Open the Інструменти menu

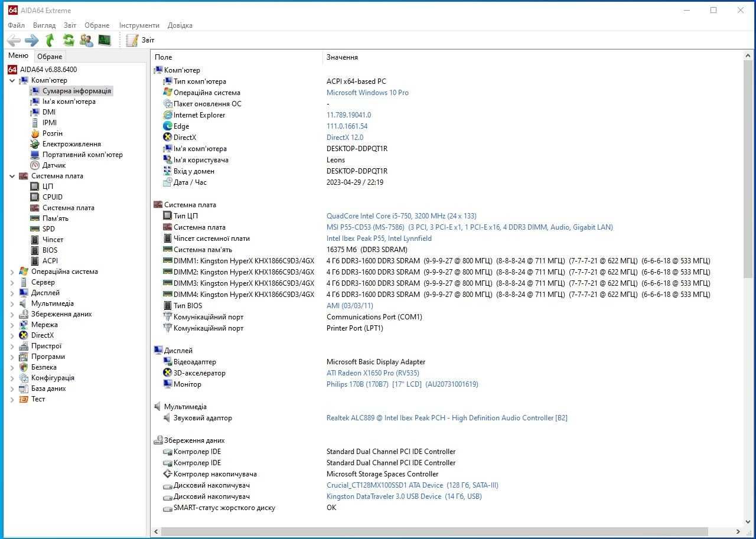click(x=139, y=25)
